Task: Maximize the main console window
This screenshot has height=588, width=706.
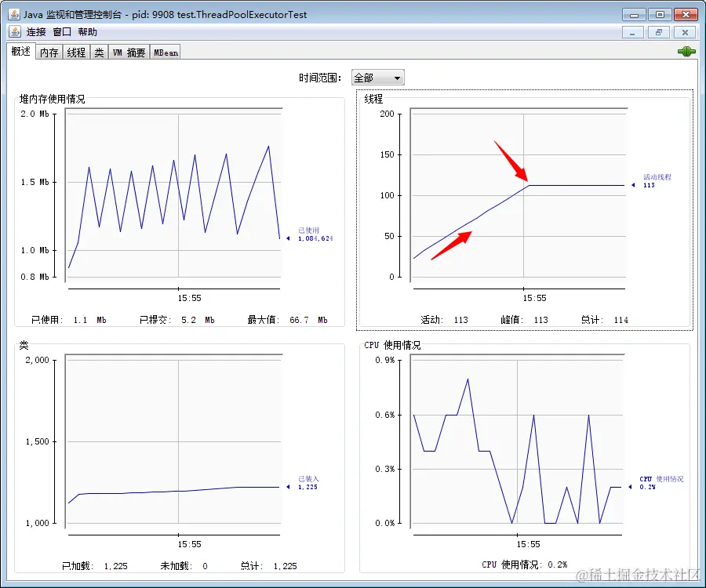Action: click(x=660, y=15)
